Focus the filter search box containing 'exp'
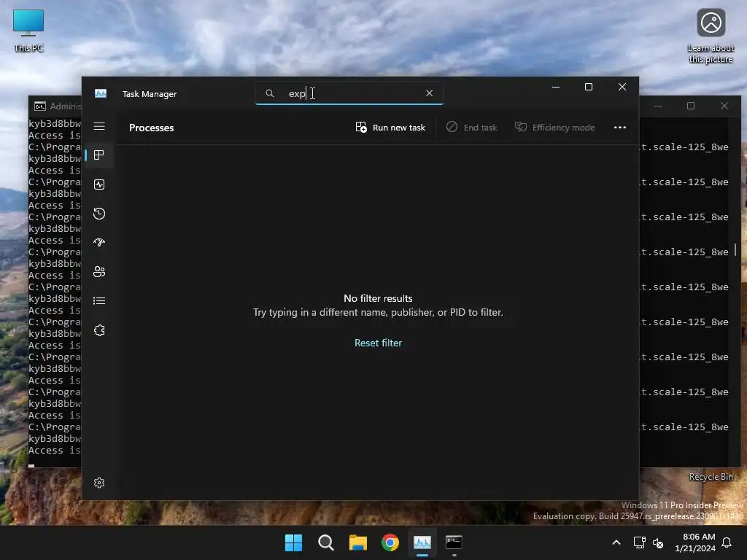 349,93
